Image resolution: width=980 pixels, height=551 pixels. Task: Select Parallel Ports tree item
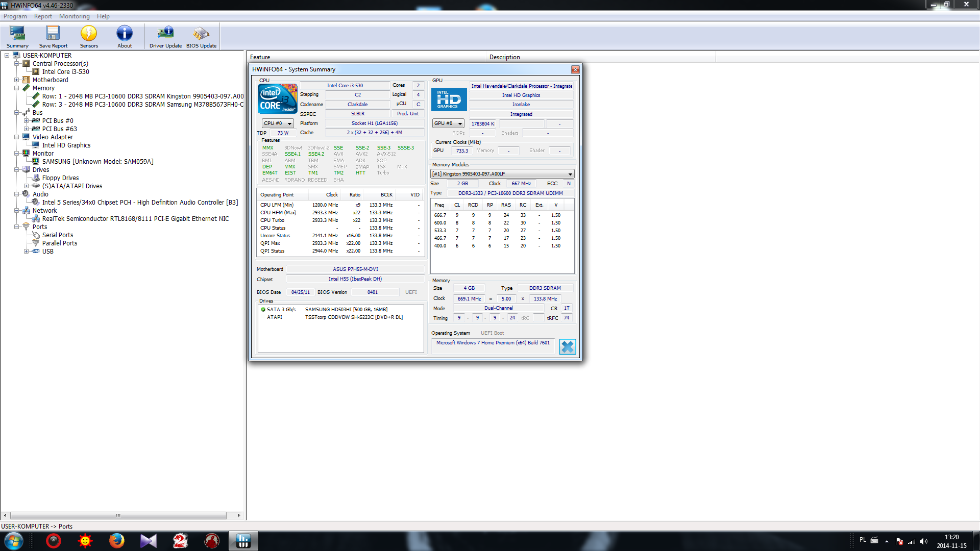[60, 243]
